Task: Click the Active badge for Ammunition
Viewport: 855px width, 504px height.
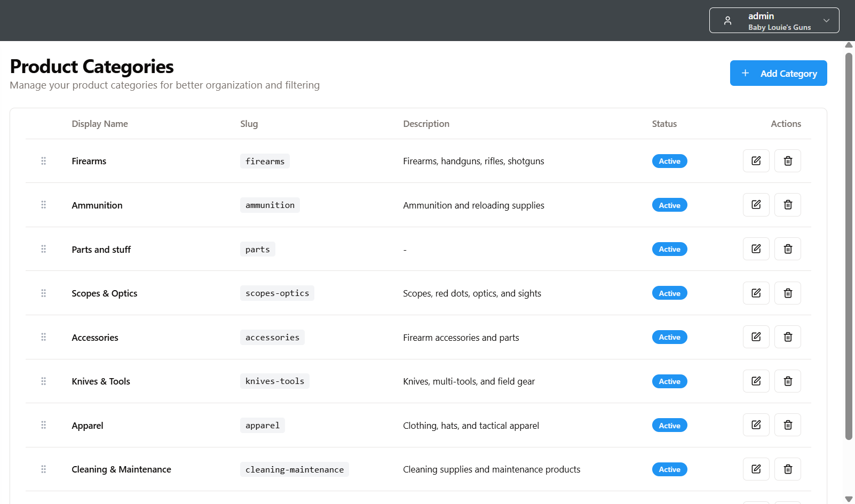Action: click(669, 205)
